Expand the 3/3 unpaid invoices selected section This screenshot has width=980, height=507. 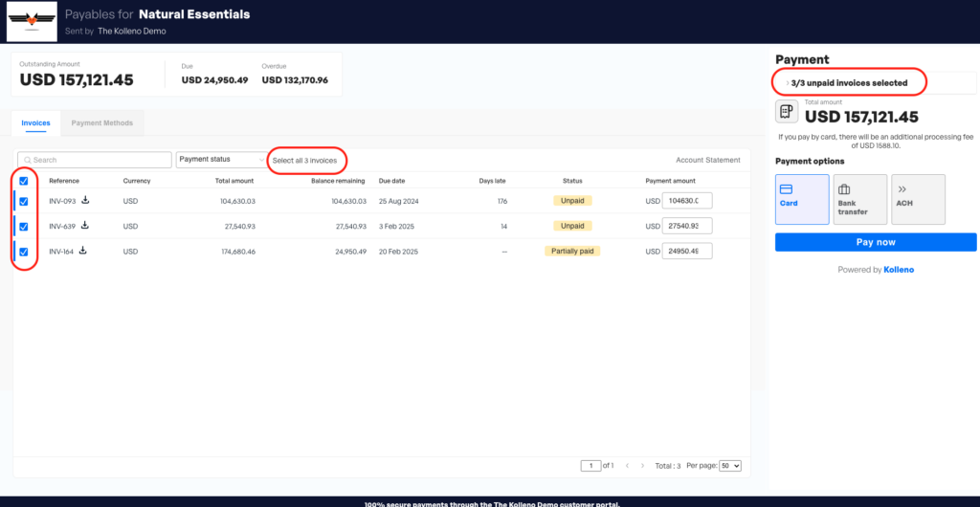(848, 83)
